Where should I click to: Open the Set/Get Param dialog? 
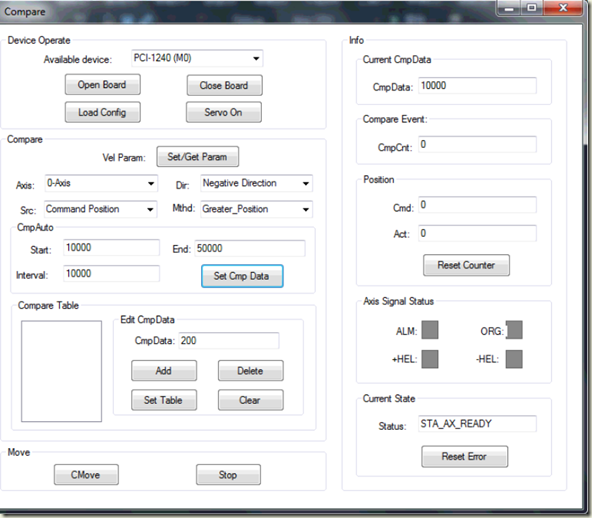[197, 157]
